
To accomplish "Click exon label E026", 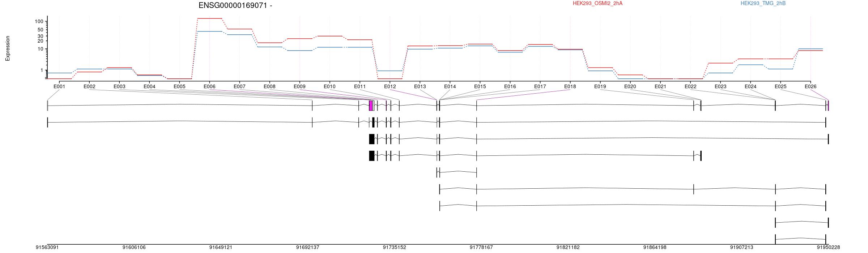I will click(810, 86).
